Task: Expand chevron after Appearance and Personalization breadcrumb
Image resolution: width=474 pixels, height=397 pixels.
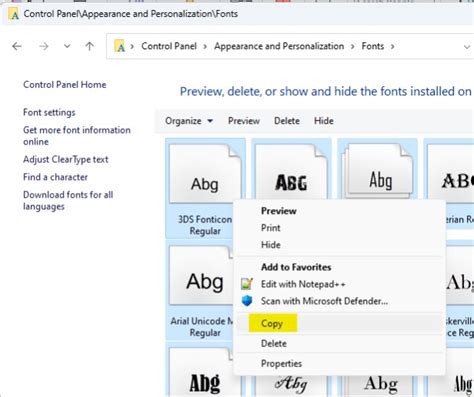Action: (x=353, y=46)
